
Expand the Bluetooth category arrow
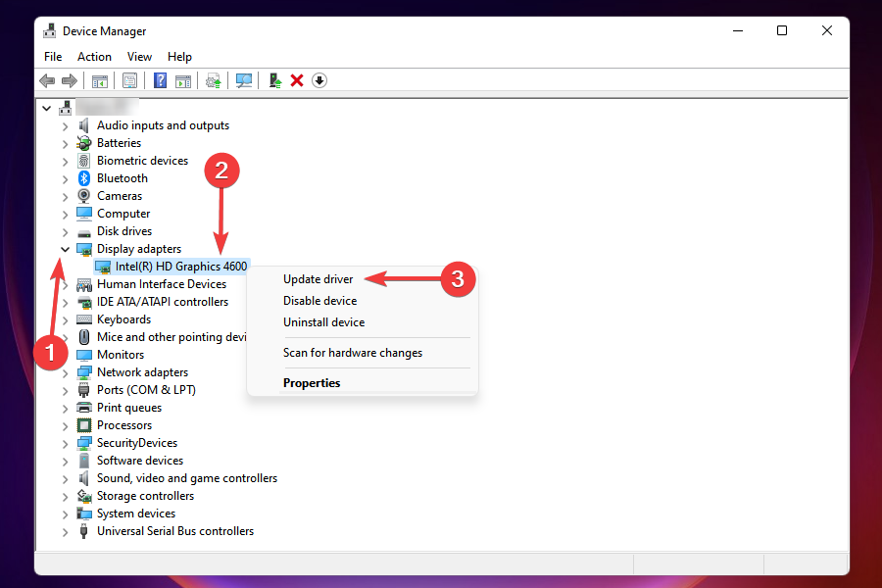[x=66, y=179]
